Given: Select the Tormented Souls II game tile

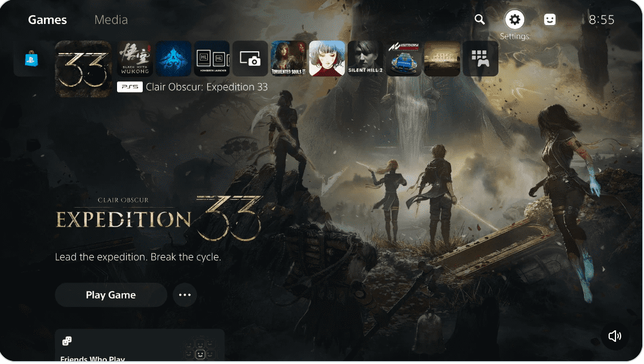Looking at the screenshot, I should (x=289, y=58).
